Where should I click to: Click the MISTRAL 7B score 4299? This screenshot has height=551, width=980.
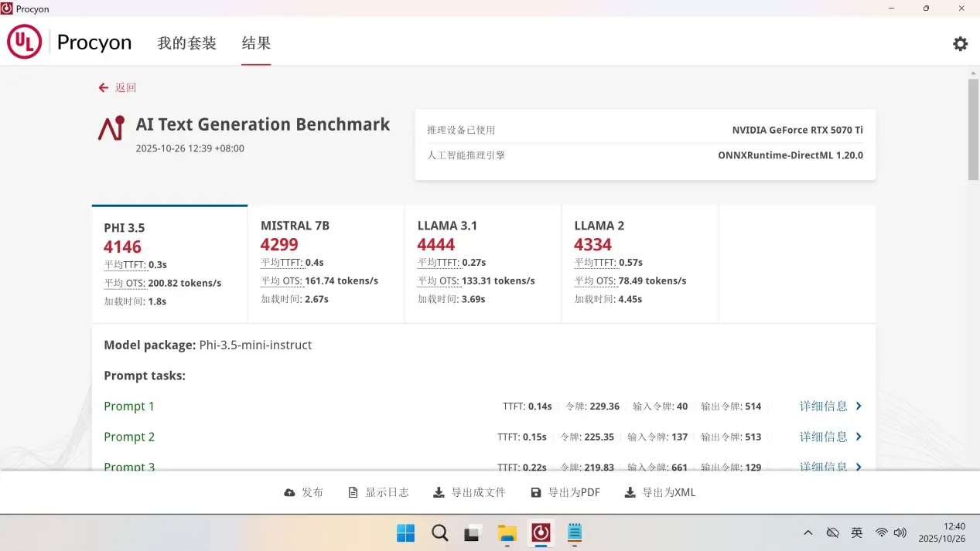click(x=279, y=245)
